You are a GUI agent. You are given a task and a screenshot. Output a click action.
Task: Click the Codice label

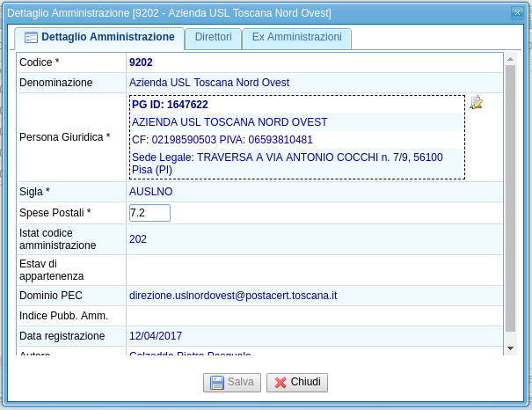40,62
